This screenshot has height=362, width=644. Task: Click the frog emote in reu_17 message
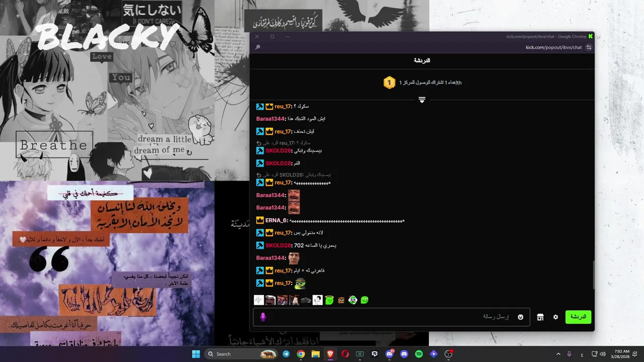click(x=300, y=284)
